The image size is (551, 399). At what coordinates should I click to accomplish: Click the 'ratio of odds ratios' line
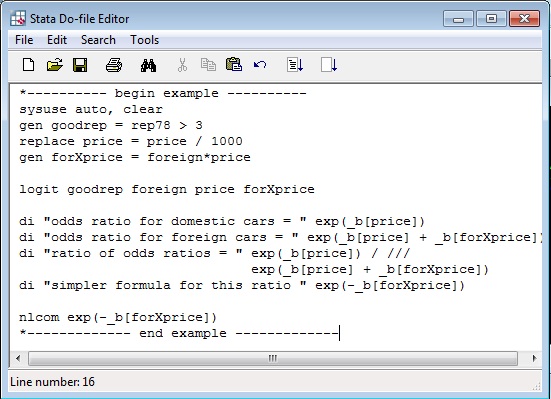point(214,253)
